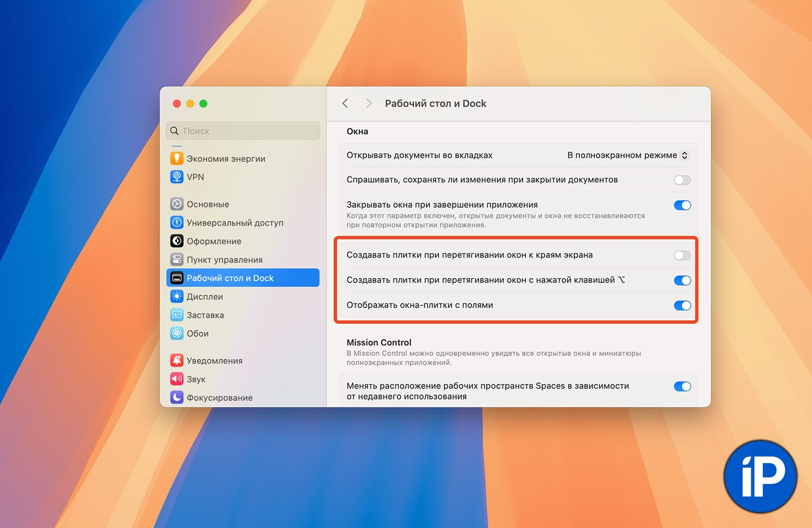Screen dimensions: 812x528
Task: Toggle Отображать окна-плитки с полями switch
Action: coord(683,306)
